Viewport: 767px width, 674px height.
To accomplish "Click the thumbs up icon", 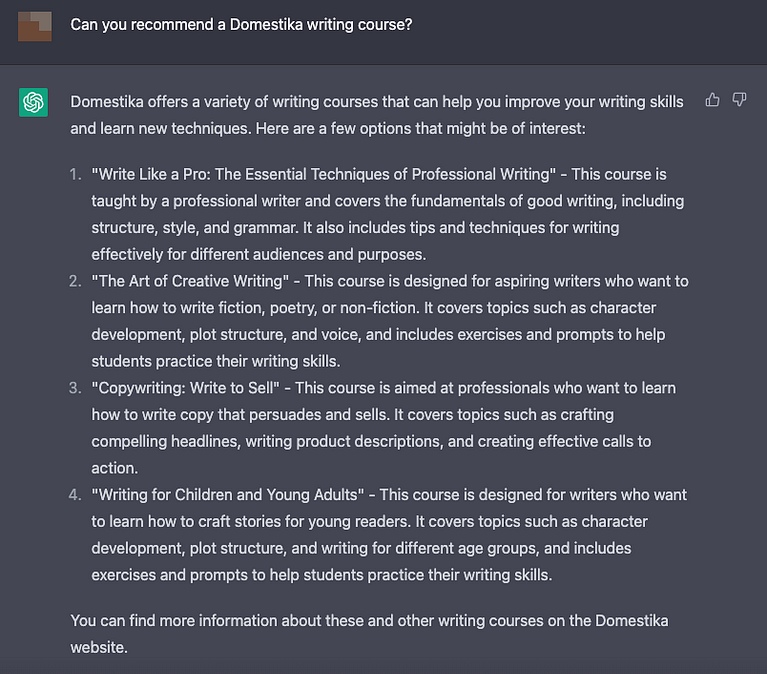I will pos(712,100).
